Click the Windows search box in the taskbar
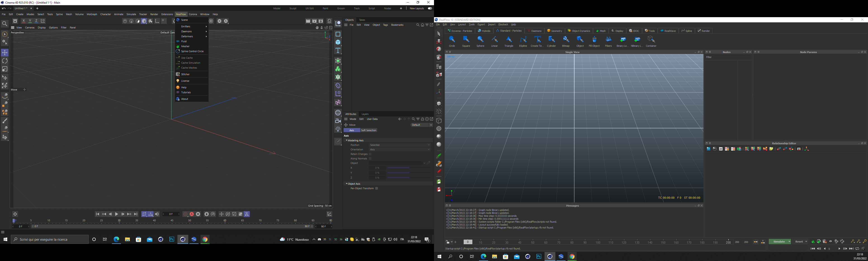868x261 pixels. coord(50,240)
